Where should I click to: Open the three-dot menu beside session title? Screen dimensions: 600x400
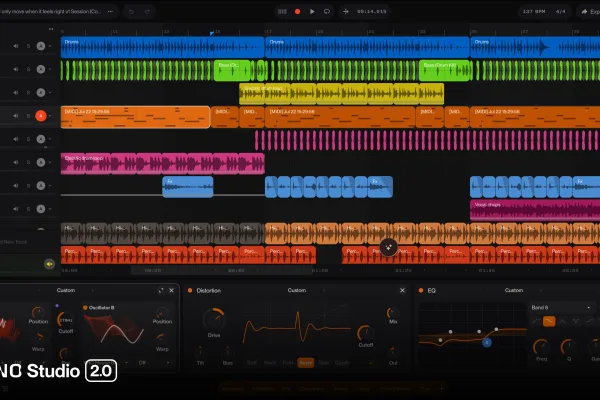click(x=111, y=11)
